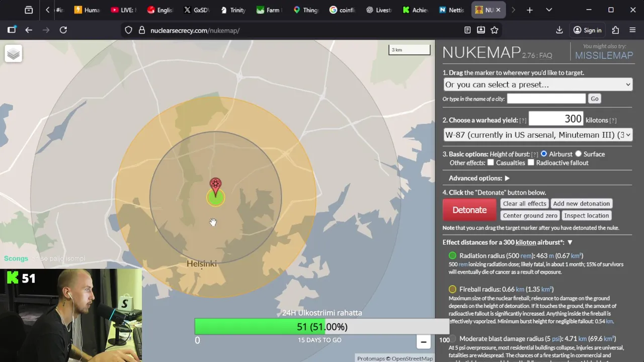Viewport: 644px width, 362px height.
Task: Click Clear all effects
Action: pyautogui.click(x=524, y=204)
